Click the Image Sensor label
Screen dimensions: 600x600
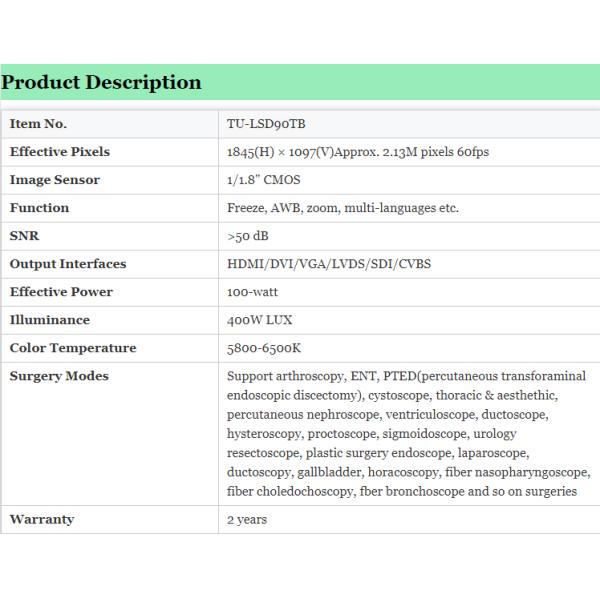pyautogui.click(x=55, y=180)
